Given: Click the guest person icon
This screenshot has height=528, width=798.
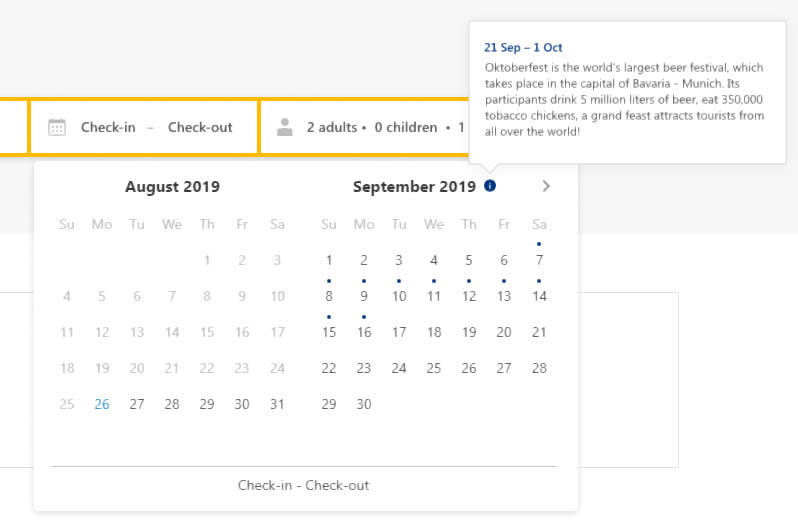Looking at the screenshot, I should [x=285, y=127].
